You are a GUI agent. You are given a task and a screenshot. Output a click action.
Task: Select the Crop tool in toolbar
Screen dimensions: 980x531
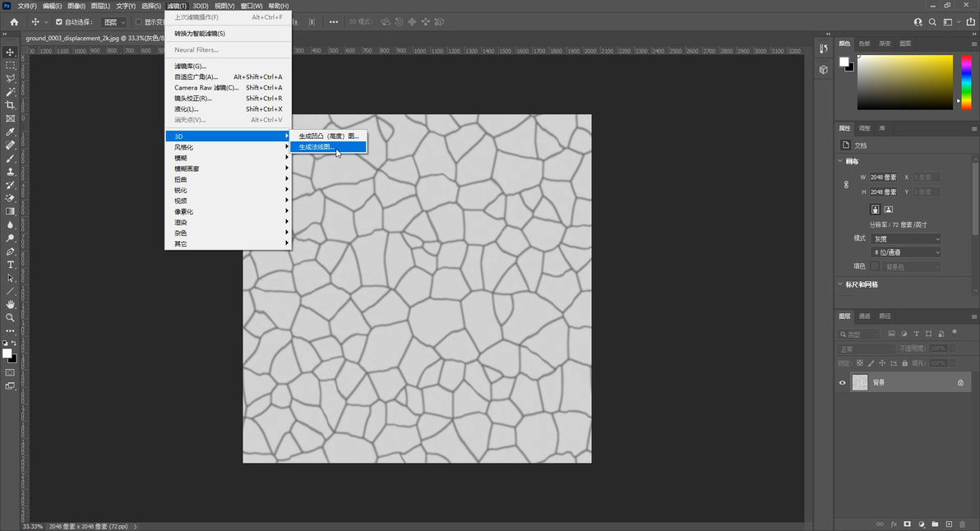tap(11, 105)
